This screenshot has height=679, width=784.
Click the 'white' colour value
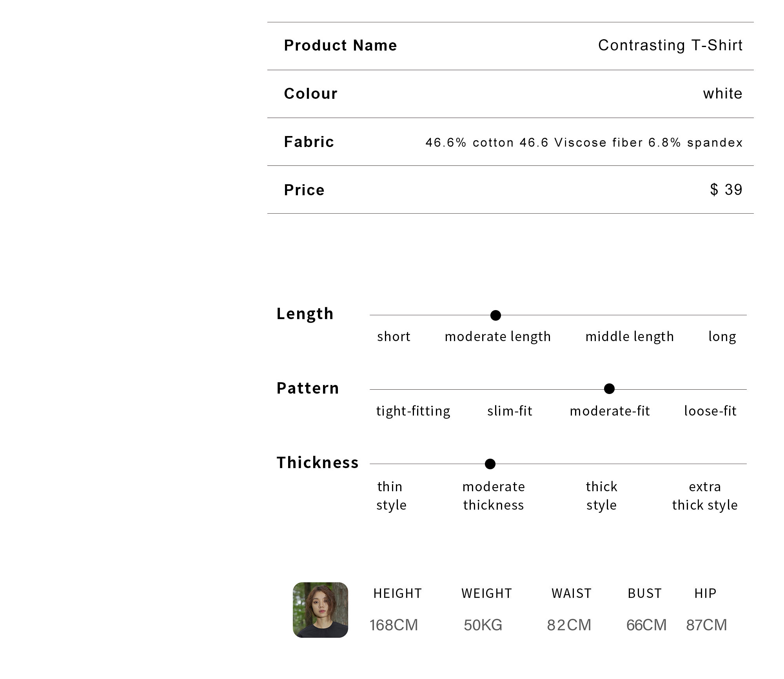click(x=722, y=94)
